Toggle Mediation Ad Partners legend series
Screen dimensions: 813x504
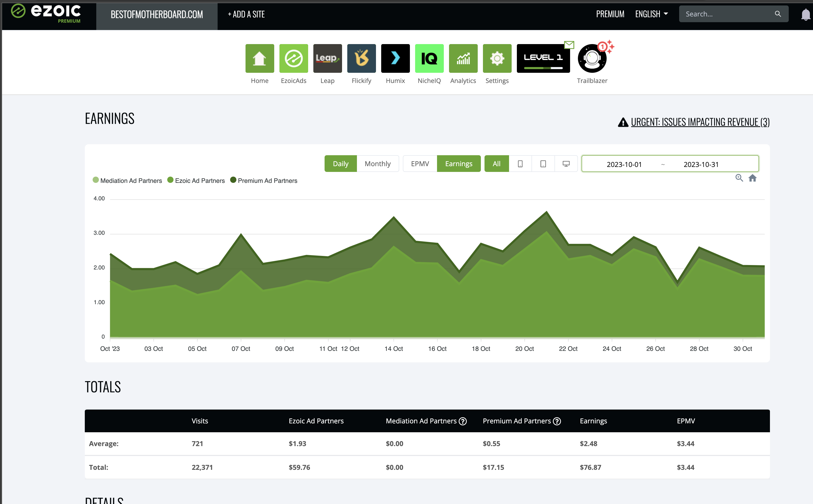pos(127,180)
